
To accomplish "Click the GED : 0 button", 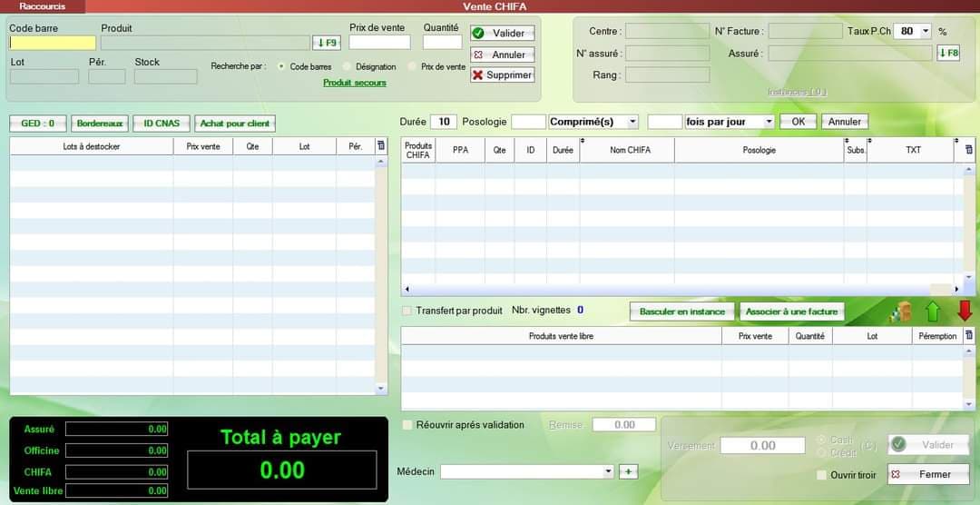I will tap(38, 124).
